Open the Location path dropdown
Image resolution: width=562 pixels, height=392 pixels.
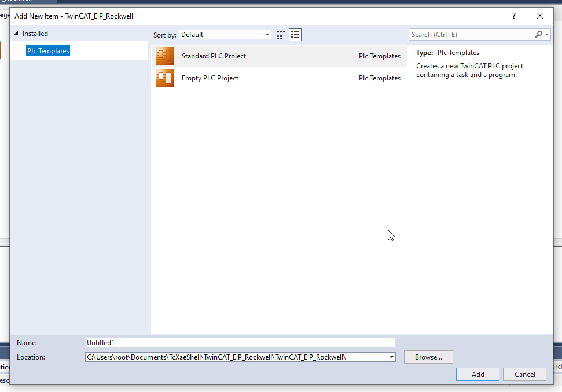pos(392,357)
